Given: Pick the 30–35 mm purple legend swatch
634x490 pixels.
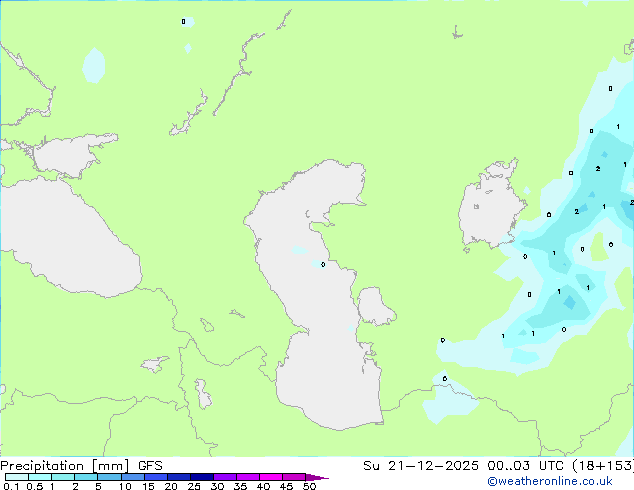Looking at the screenshot, I should click(225, 477).
